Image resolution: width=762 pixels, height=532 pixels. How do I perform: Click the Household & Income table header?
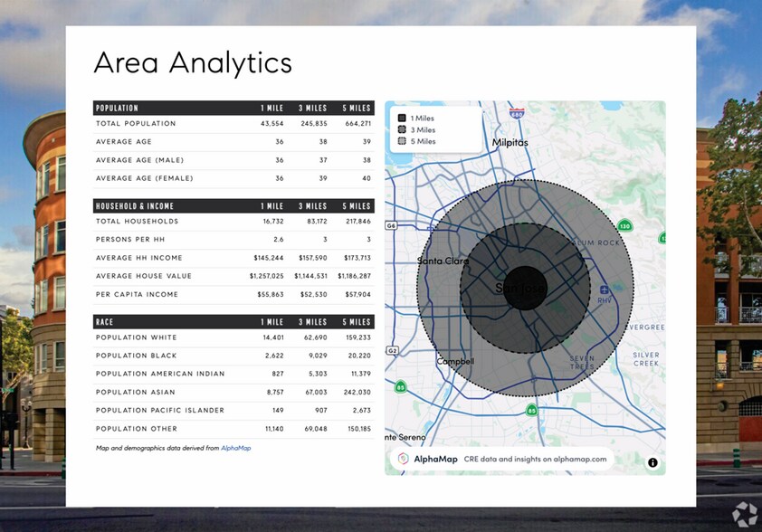tap(135, 206)
